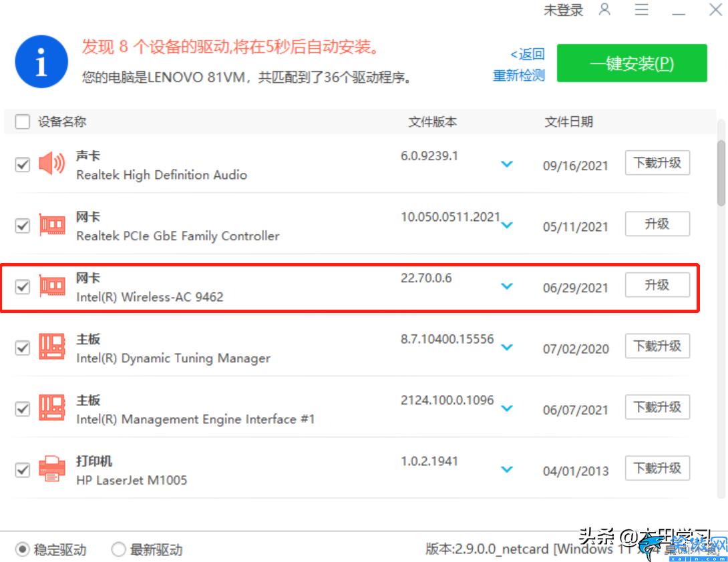The width and height of the screenshot is (728, 562).
Task: Click 下载升级 for Management Engine Interface
Action: tap(657, 407)
